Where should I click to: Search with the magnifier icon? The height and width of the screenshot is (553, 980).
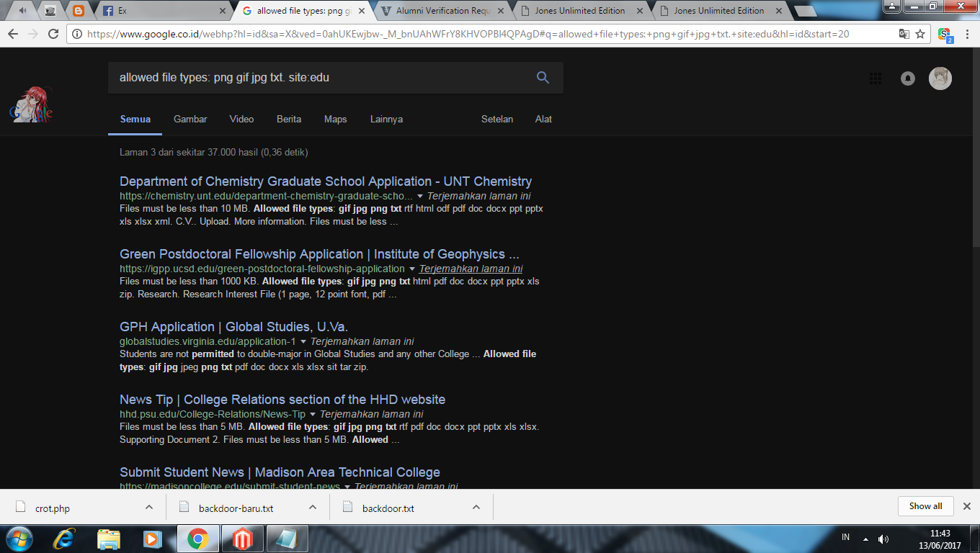pos(543,77)
